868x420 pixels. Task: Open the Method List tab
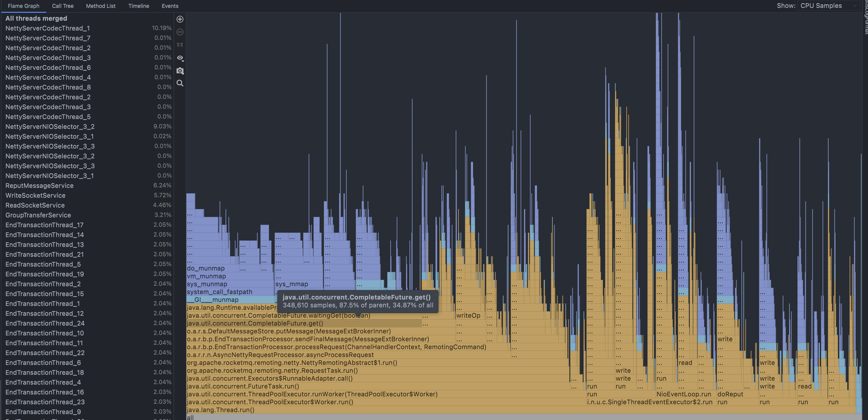point(100,6)
